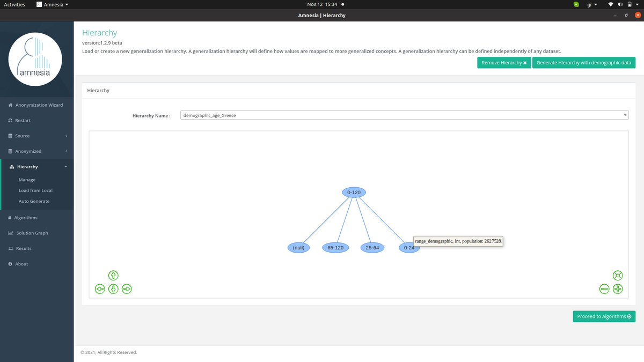Open the Manage hierarchy submenu item
Viewport: 644px width, 362px height.
(27, 180)
